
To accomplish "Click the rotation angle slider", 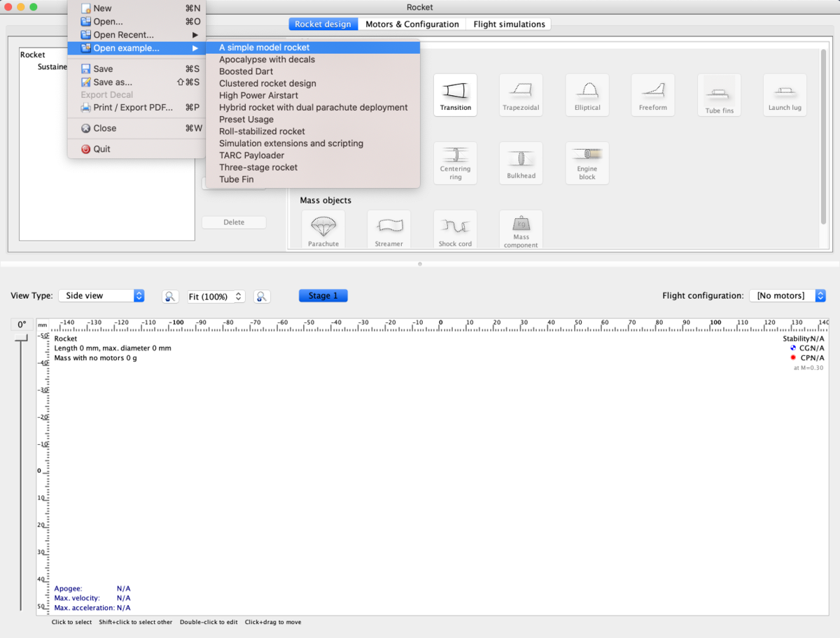I will point(22,339).
